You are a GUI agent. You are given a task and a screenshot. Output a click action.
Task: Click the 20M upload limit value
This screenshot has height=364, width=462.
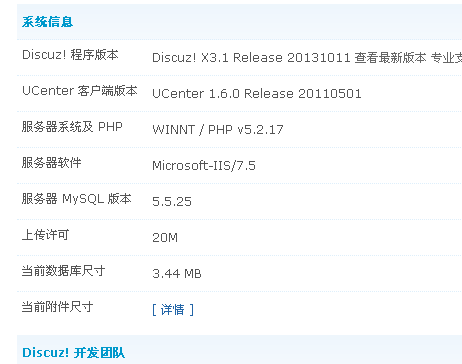pos(165,238)
